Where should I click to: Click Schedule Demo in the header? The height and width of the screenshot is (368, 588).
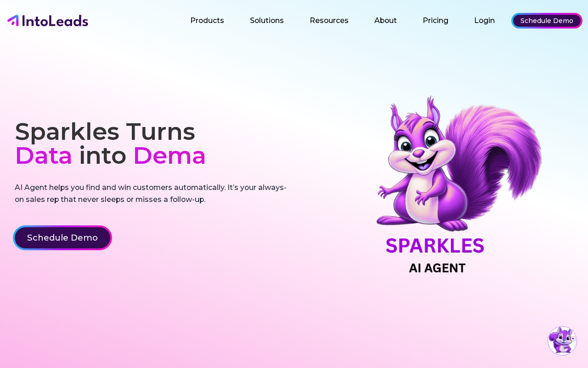pos(547,21)
